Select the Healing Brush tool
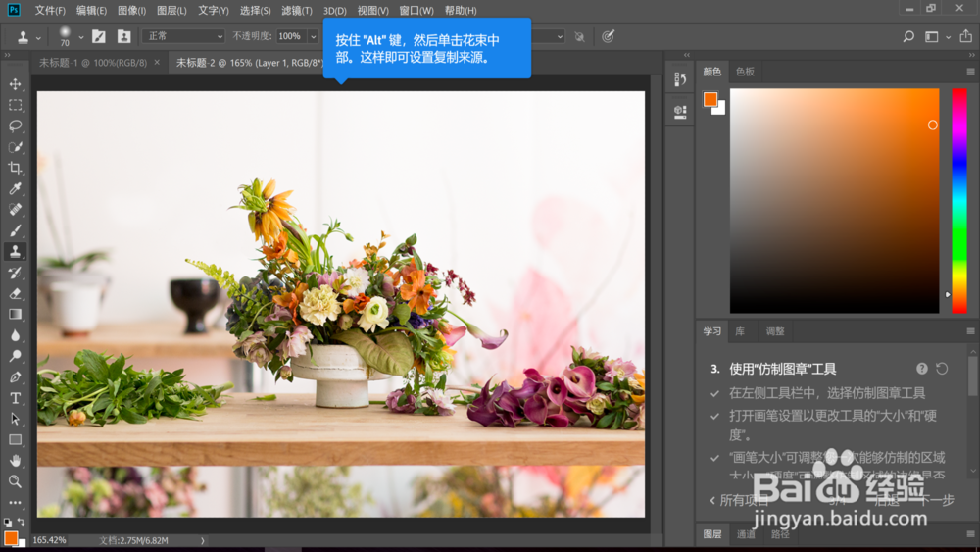The height and width of the screenshot is (552, 980). pyautogui.click(x=15, y=210)
